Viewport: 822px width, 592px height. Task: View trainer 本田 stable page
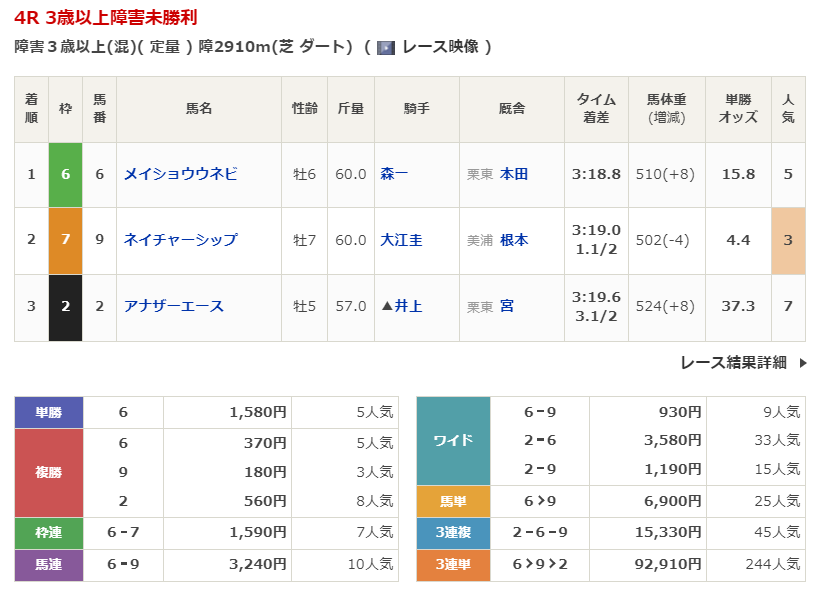pos(514,174)
